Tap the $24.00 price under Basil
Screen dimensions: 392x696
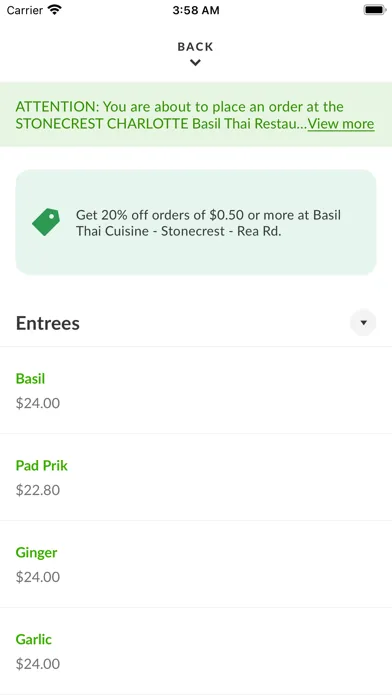tap(38, 403)
